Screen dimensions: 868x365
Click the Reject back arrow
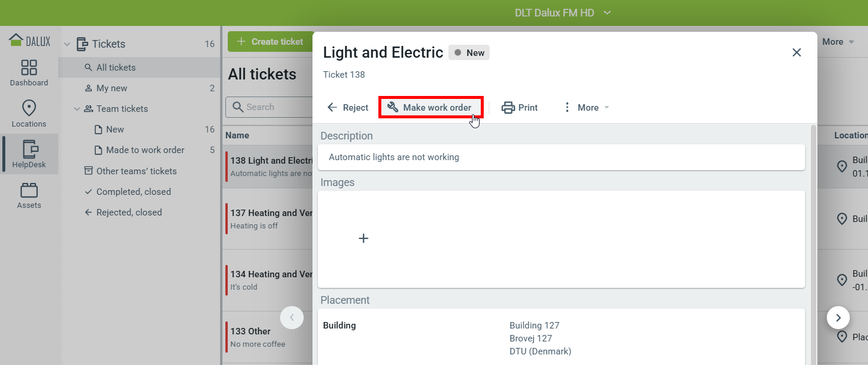tap(332, 108)
